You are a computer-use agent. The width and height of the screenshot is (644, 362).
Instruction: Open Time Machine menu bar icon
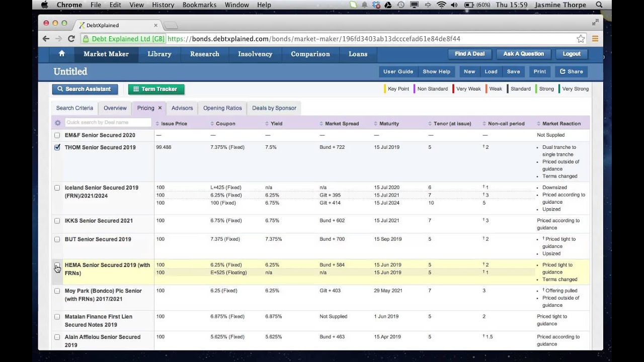click(x=401, y=5)
